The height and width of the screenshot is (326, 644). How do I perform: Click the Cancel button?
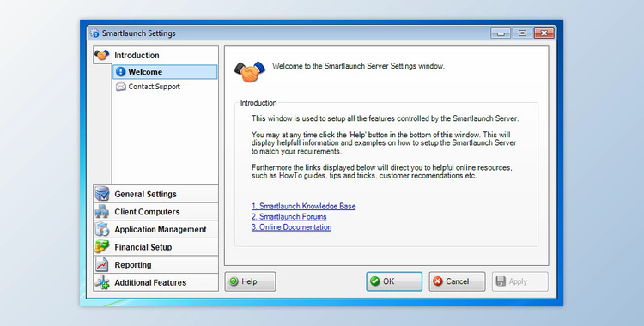point(457,281)
